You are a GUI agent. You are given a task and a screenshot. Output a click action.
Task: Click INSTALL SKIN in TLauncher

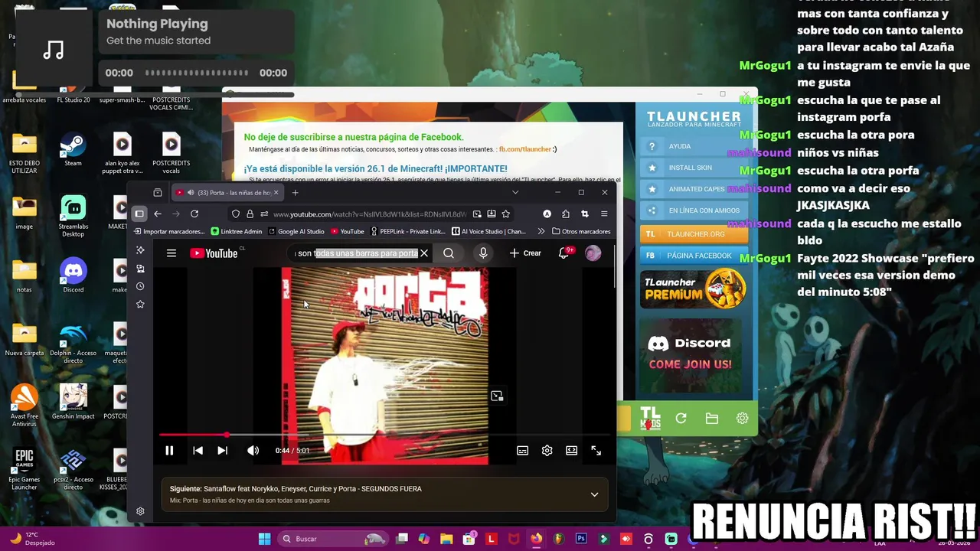coord(693,168)
